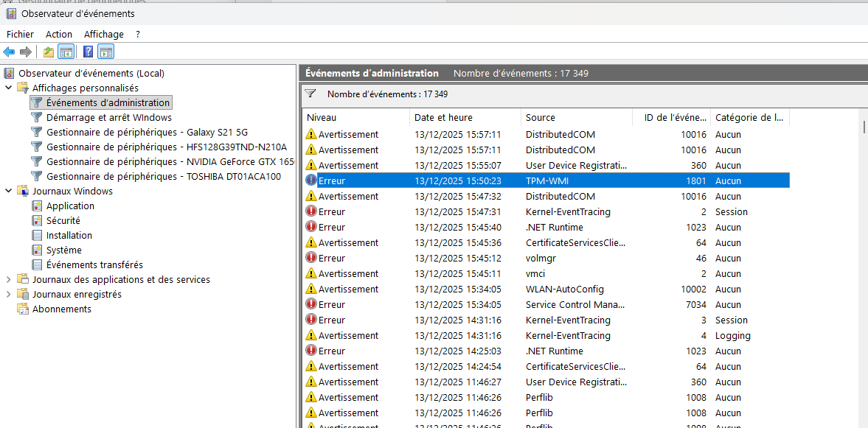Click the Event Viewer title bar icon

(10, 13)
